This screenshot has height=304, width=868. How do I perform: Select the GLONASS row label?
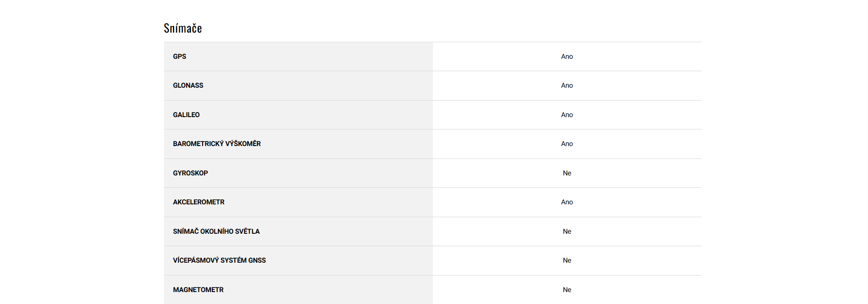pyautogui.click(x=188, y=85)
